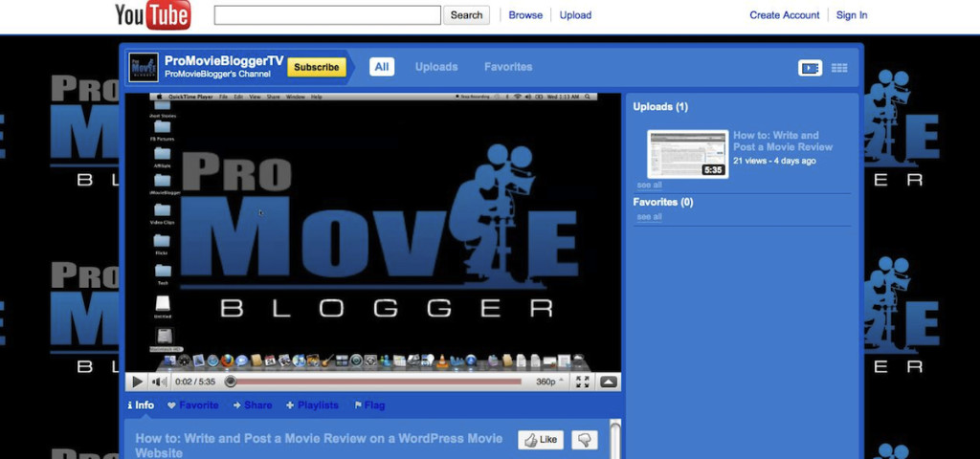The image size is (980, 459).
Task: Click 'see all' under Favorites (0)
Action: tap(650, 217)
